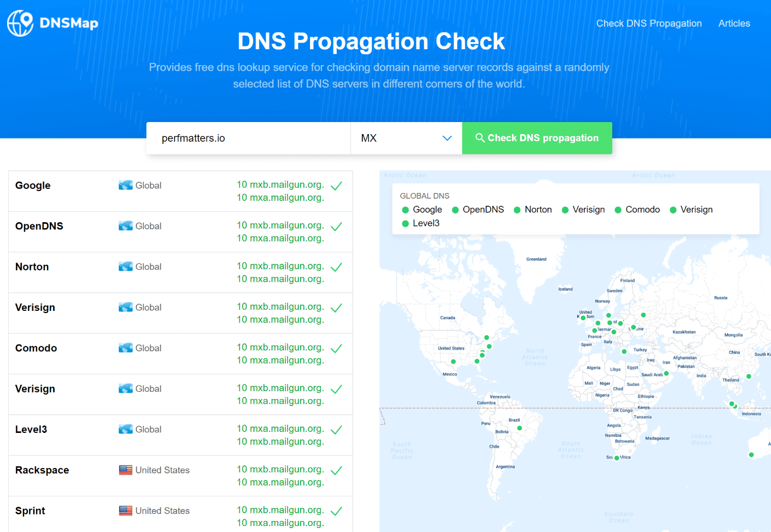The height and width of the screenshot is (532, 771).
Task: Click the global flag icon for Comodo
Action: click(126, 348)
